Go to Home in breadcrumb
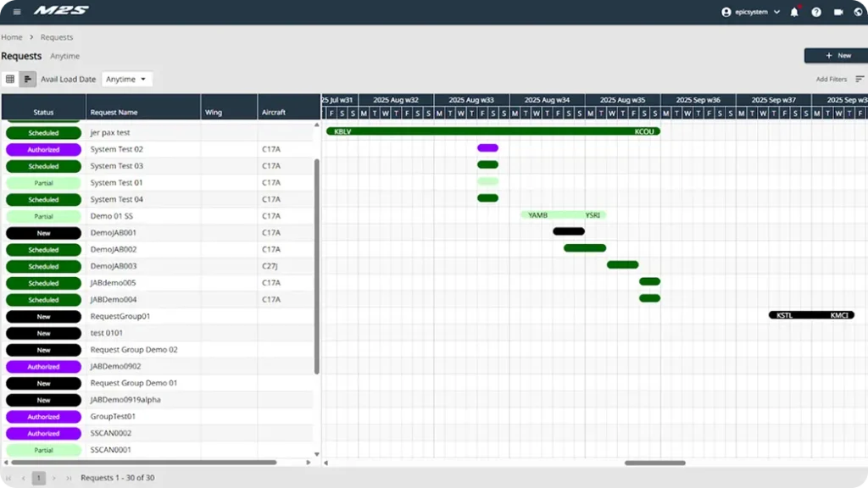The image size is (868, 488). click(x=12, y=37)
